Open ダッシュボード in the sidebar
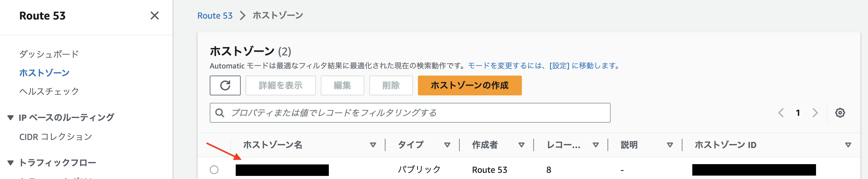The image size is (868, 179). [x=49, y=54]
